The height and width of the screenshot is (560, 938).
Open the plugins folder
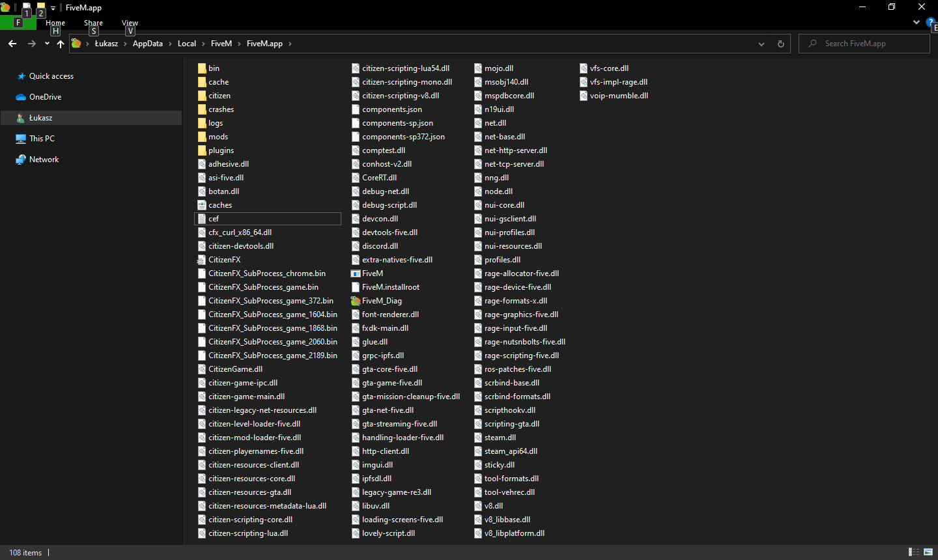[216, 150]
